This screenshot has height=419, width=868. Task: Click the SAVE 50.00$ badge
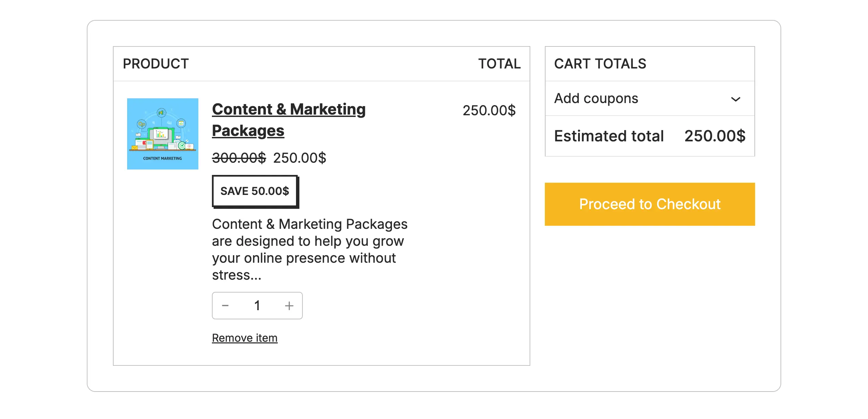pos(255,191)
